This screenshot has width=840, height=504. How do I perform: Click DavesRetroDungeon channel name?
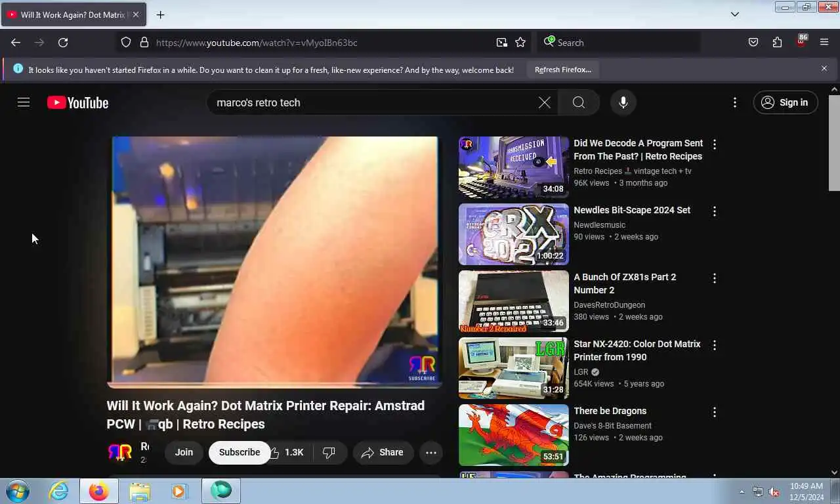pyautogui.click(x=609, y=305)
